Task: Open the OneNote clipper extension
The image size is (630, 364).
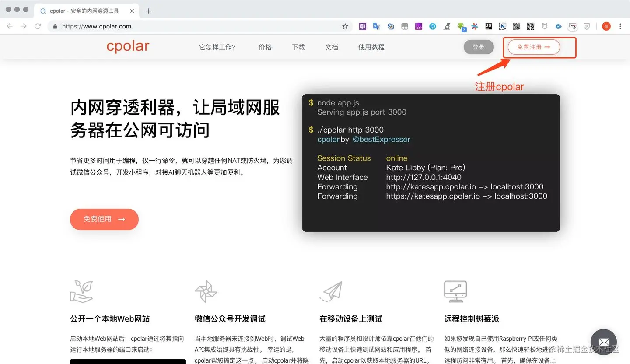Action: coord(363,26)
